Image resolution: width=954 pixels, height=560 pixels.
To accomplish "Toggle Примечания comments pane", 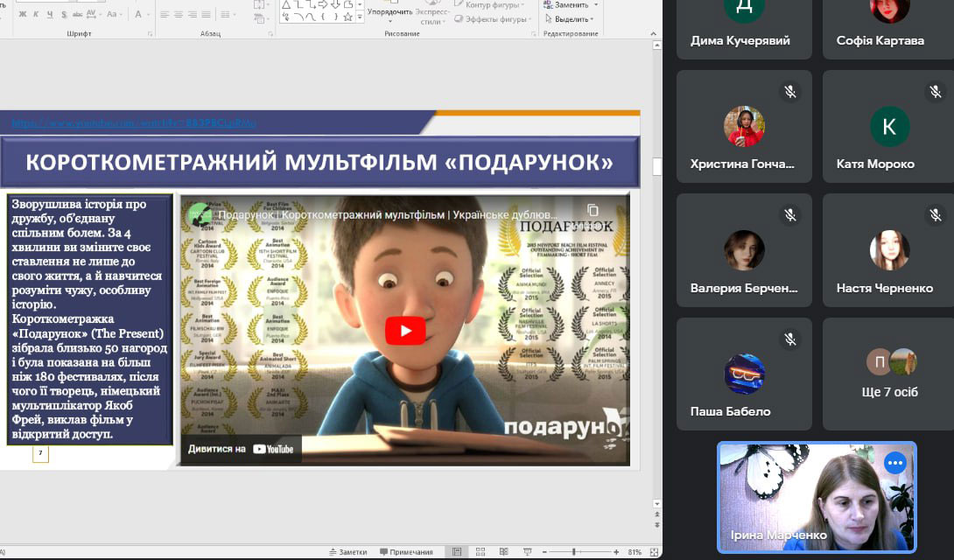I will 406,552.
